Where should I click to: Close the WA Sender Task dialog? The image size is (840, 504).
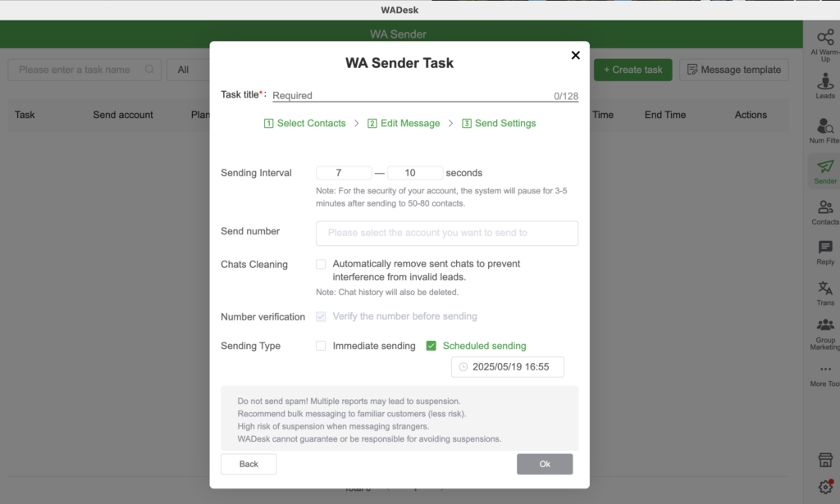point(575,55)
